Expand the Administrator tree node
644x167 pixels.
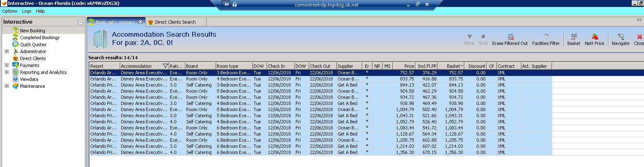7,51
